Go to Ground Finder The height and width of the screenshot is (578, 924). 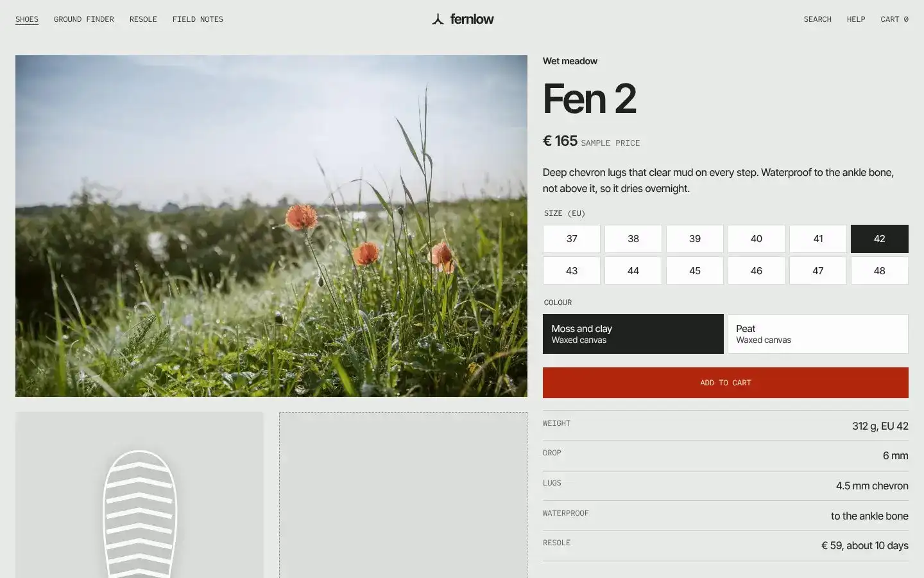tap(84, 19)
